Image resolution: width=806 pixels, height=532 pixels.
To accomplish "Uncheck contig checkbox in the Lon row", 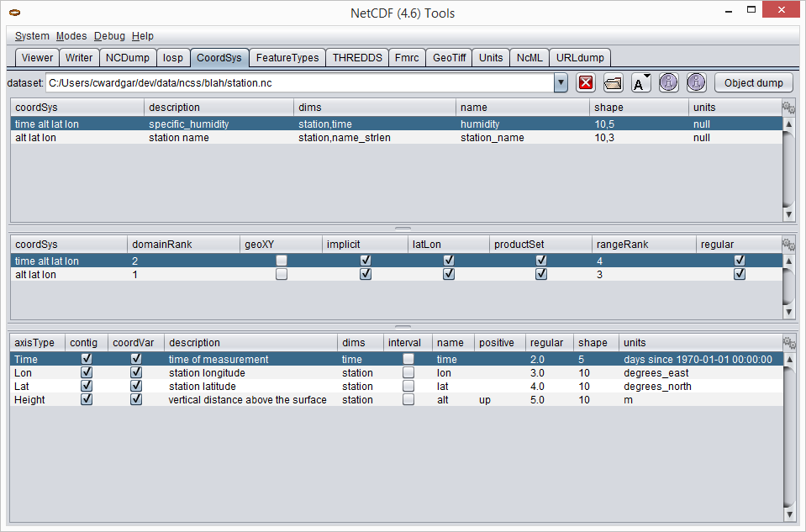I will tap(87, 373).
